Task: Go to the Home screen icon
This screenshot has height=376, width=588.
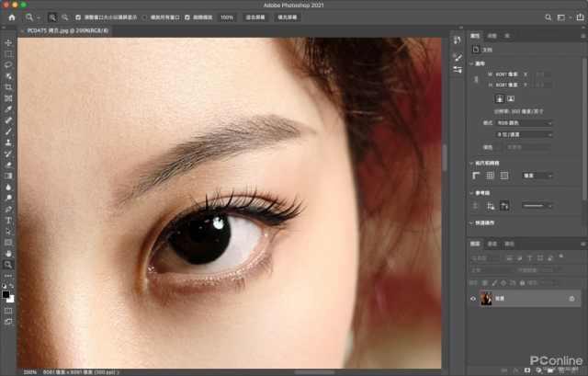Action: pos(12,17)
